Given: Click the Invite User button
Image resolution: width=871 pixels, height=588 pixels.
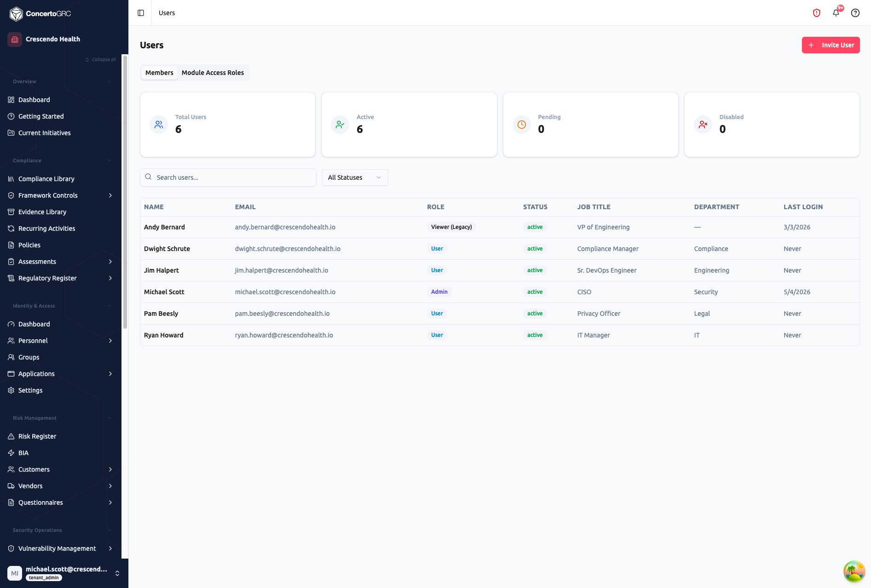Looking at the screenshot, I should pos(831,45).
